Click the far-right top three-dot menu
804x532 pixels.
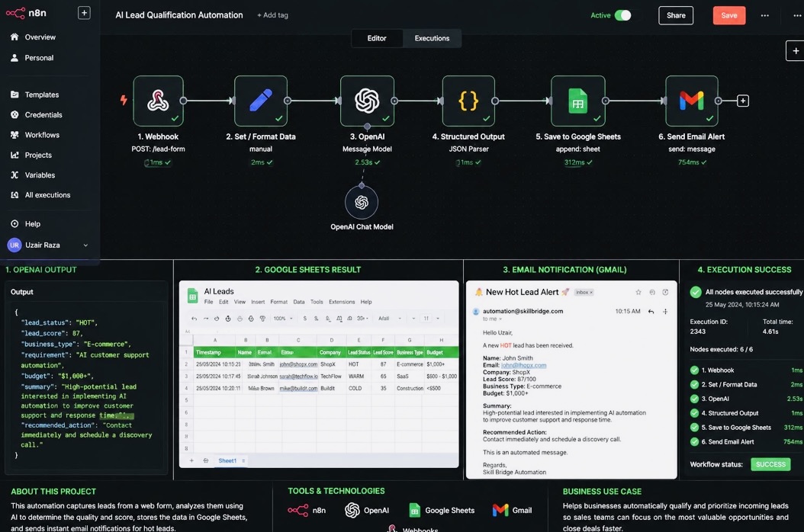(x=797, y=15)
